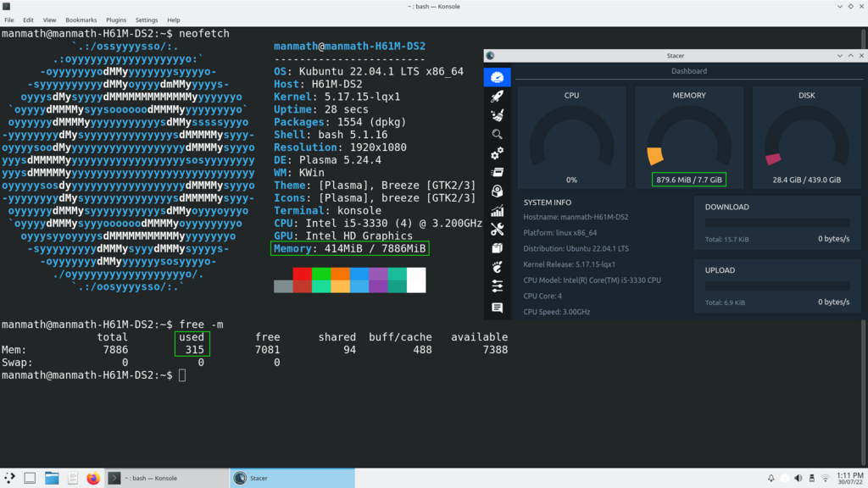
Task: Click the 'Hostname: manmath-H61M-DS2' line
Action: (x=576, y=217)
